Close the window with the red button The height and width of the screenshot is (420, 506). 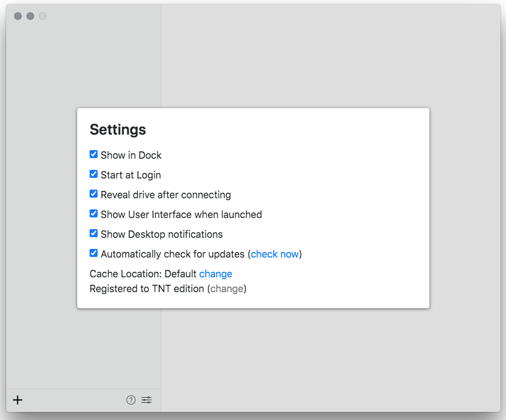(x=18, y=16)
